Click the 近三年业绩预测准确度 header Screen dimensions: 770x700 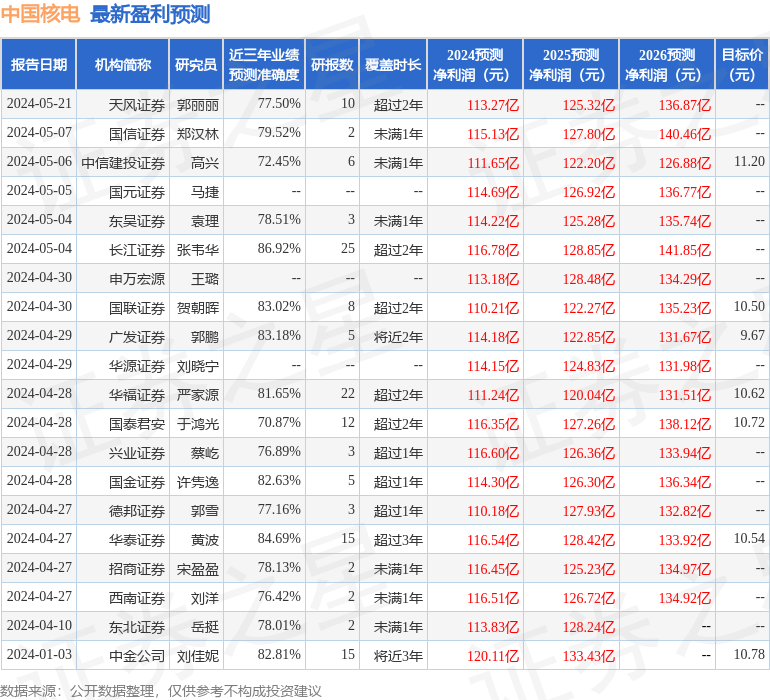264,64
